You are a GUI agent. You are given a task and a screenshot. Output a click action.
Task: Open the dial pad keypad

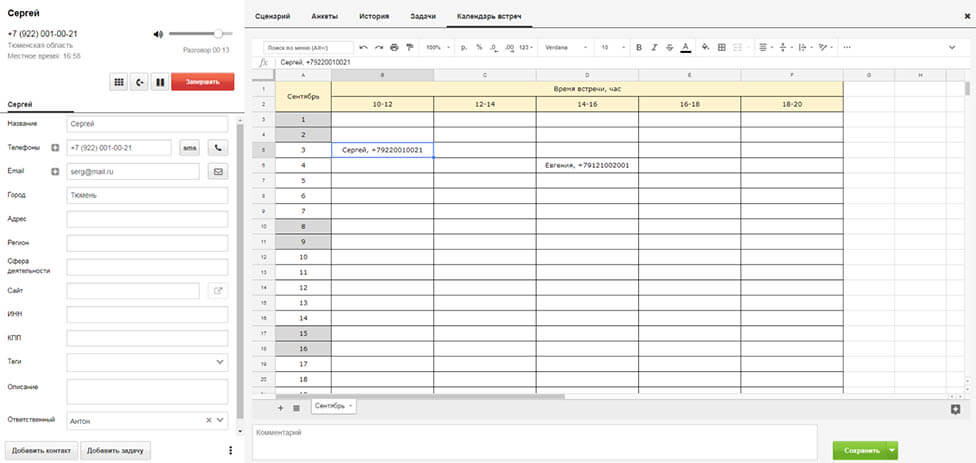119,83
